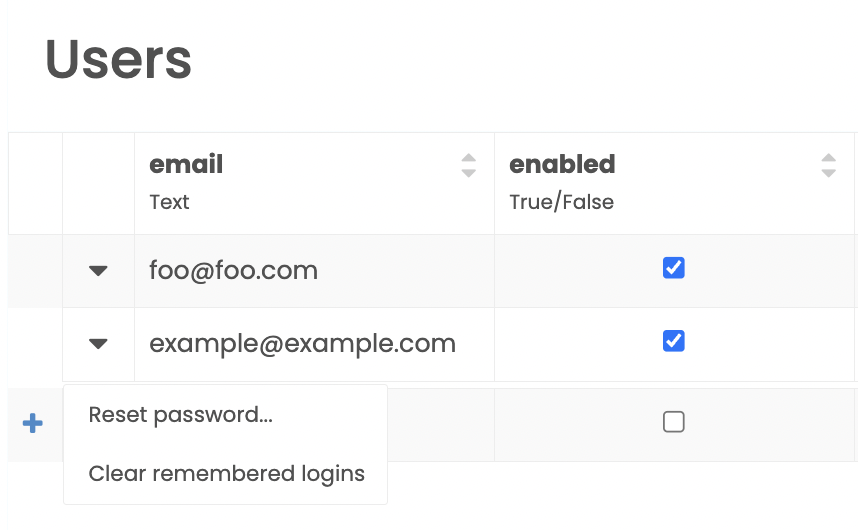Screen dimensions: 858x530
Task: Expand the row arrow beside example@example.com
Action: pos(98,344)
